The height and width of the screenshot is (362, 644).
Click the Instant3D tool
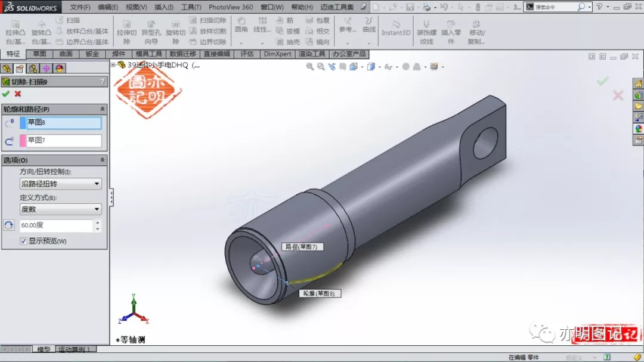396,28
